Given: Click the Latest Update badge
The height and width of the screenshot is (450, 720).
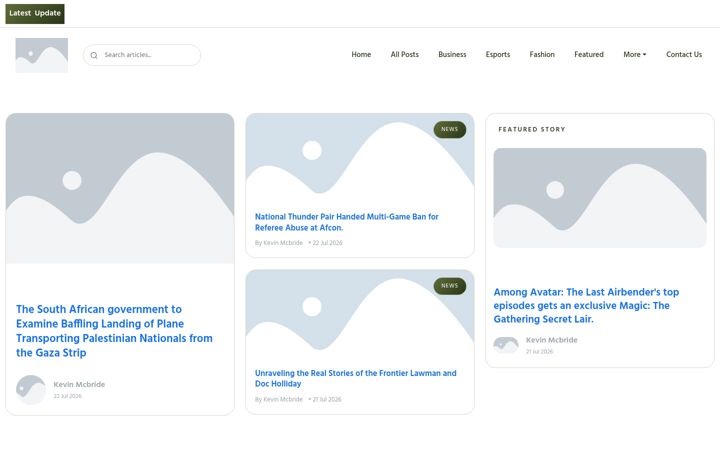Looking at the screenshot, I should (35, 13).
